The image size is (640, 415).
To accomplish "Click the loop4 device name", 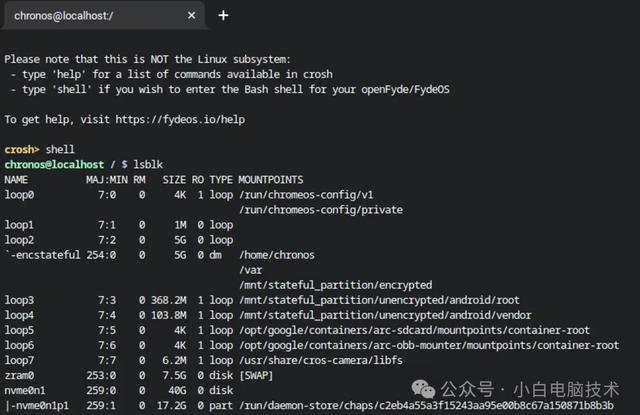I will 19,315.
